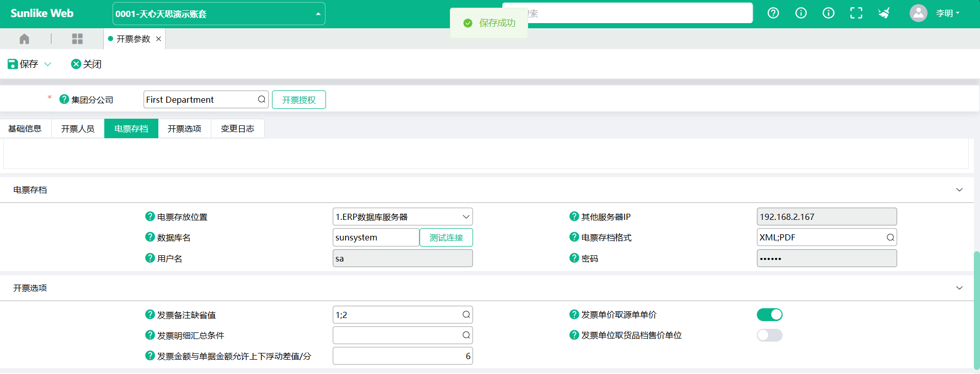
Task: Click the vertical scrollbar thumb
Action: (x=976, y=310)
